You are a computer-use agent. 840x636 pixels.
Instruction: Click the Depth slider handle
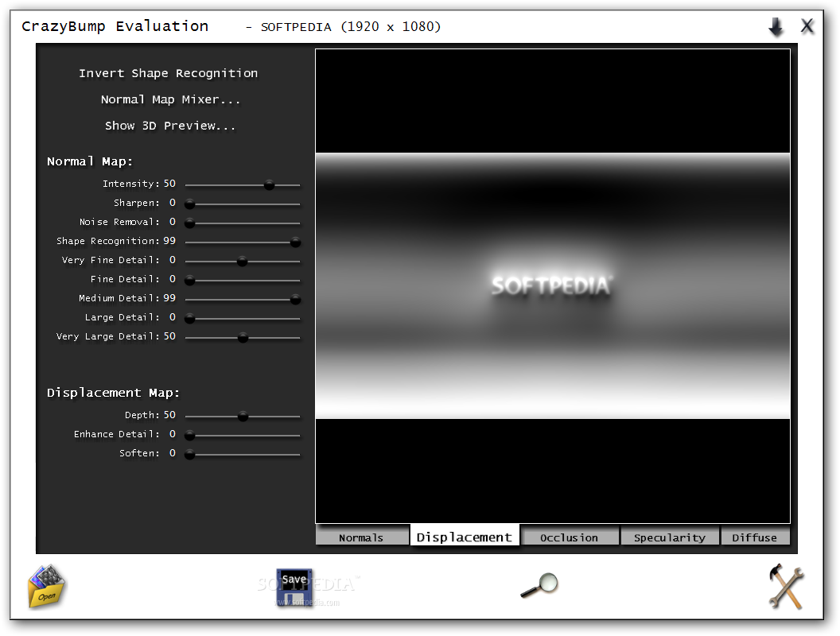(x=243, y=417)
